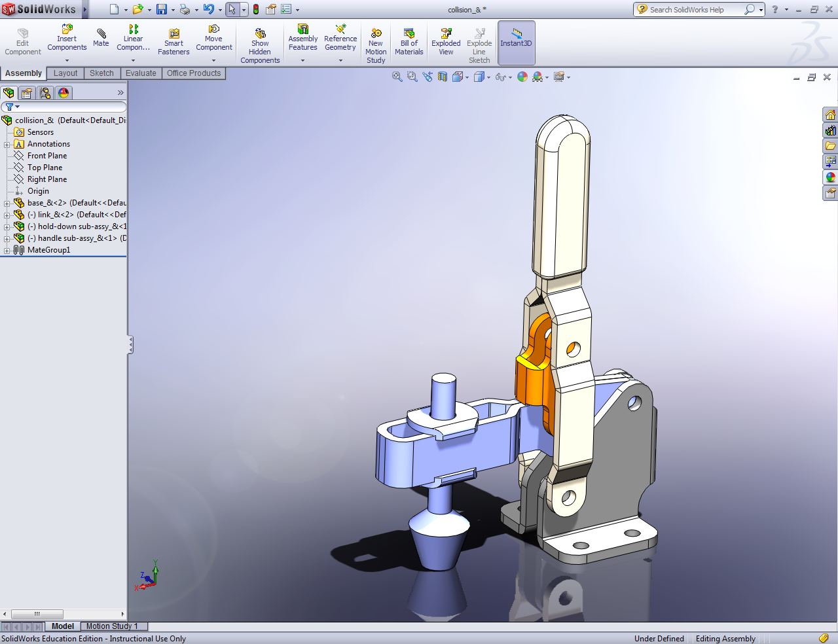Expand the handle sub-assy node
The height and width of the screenshot is (644, 838).
point(7,239)
